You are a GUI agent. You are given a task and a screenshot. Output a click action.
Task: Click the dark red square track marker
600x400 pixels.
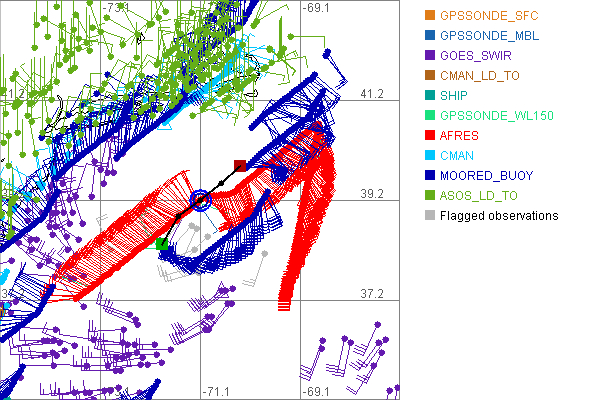coord(239,165)
